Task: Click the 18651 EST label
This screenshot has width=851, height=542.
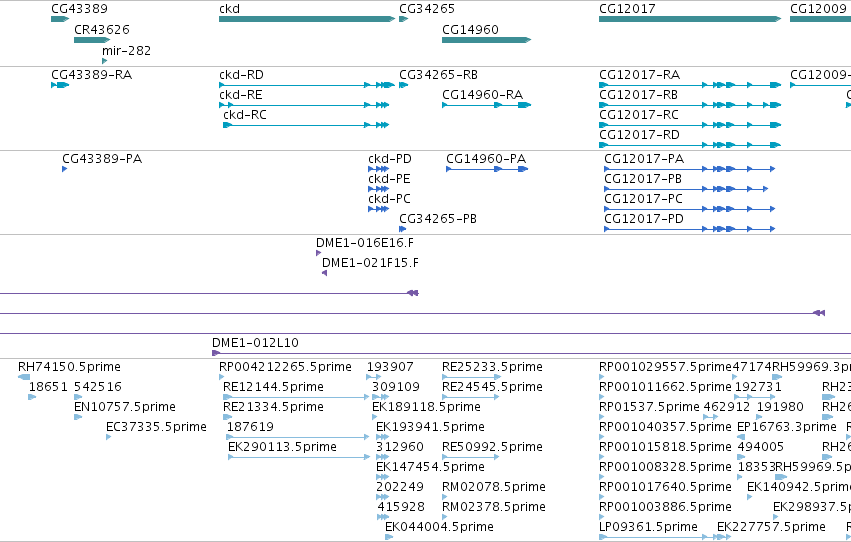Action: pyautogui.click(x=48, y=387)
